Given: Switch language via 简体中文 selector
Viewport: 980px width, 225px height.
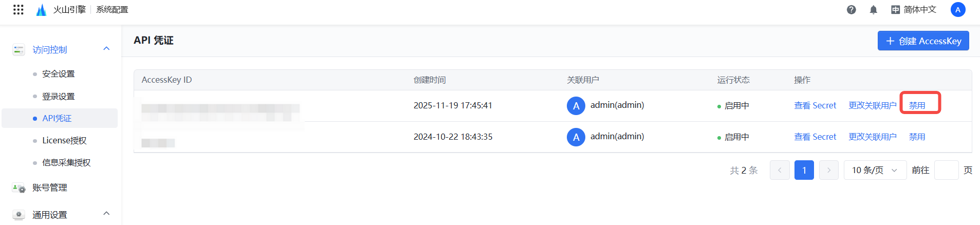Looking at the screenshot, I should 914,10.
